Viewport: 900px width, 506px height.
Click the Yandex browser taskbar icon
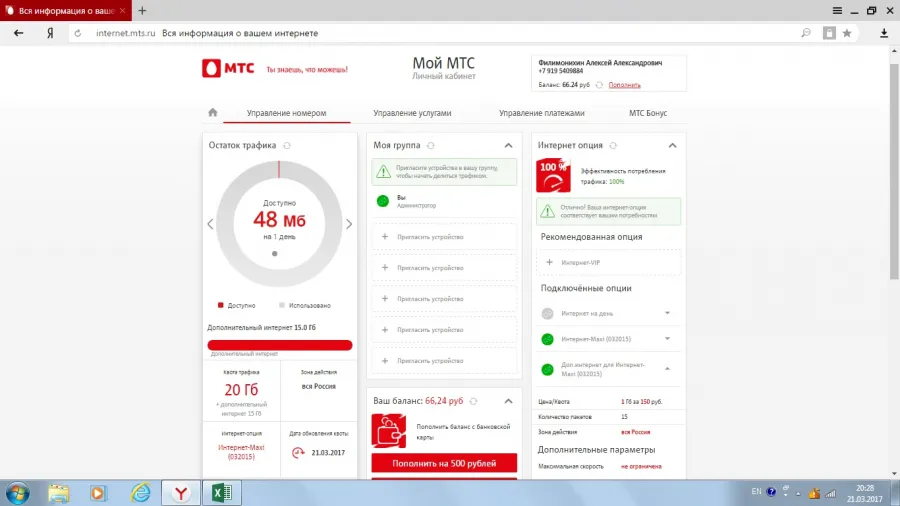pos(181,493)
